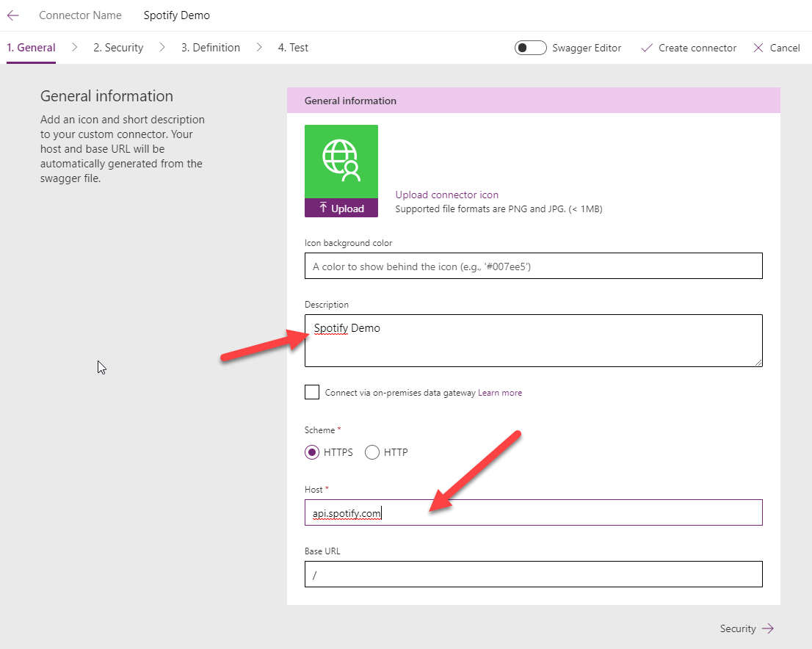Viewport: 812px width, 649px height.
Task: Select the HTTPS scheme radio button
Action: [x=312, y=452]
